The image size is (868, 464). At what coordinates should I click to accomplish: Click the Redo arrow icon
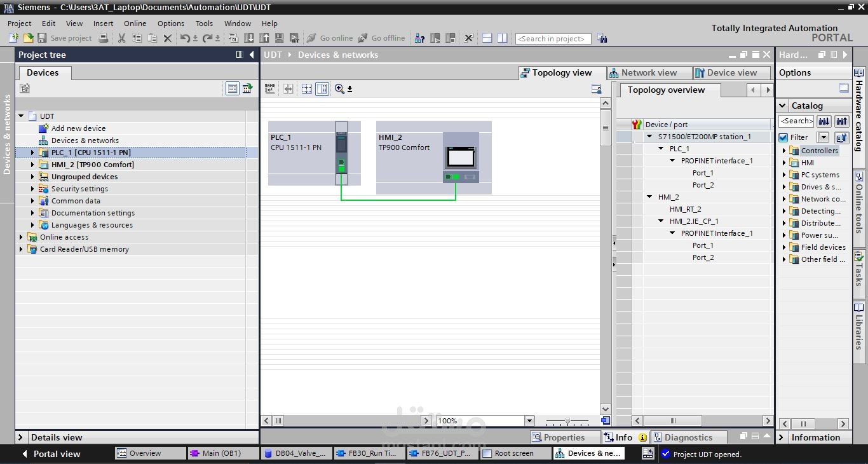pyautogui.click(x=207, y=38)
